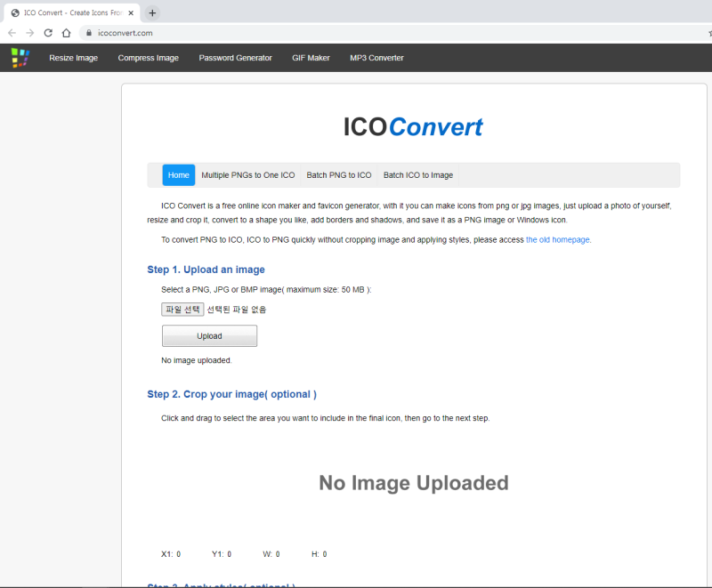
Task: Open the MP3 Converter page
Action: (x=376, y=58)
